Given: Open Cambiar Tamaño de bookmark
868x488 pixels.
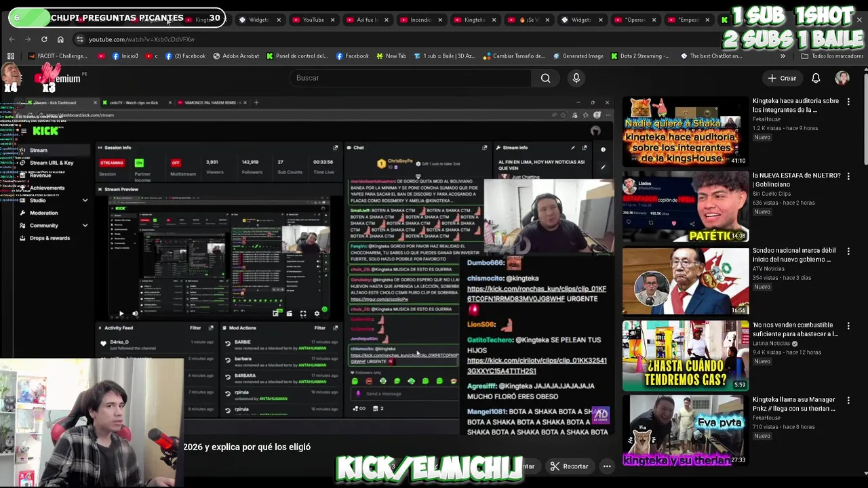Looking at the screenshot, I should click(514, 56).
